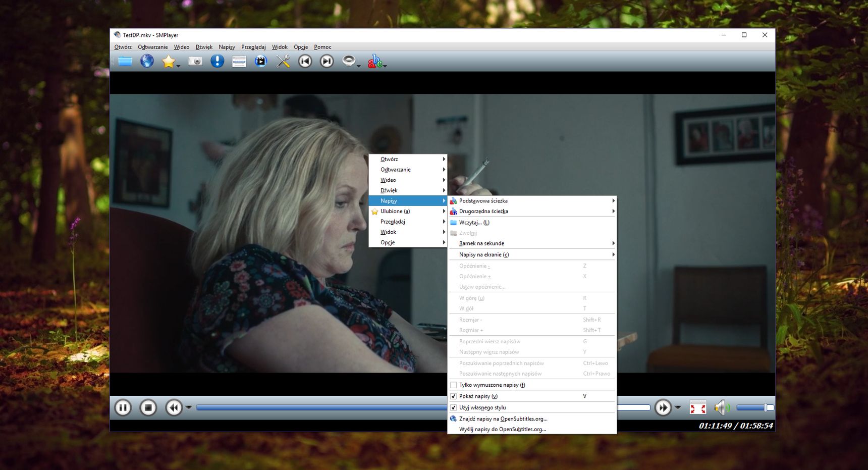Open the playlist toolbar icon
This screenshot has height=470, width=868.
[239, 62]
